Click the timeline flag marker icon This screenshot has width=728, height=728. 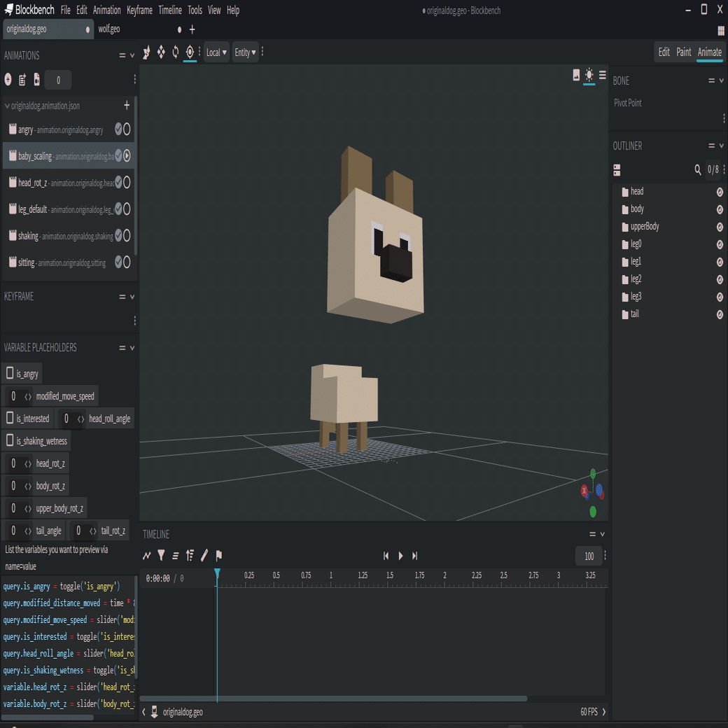(218, 556)
